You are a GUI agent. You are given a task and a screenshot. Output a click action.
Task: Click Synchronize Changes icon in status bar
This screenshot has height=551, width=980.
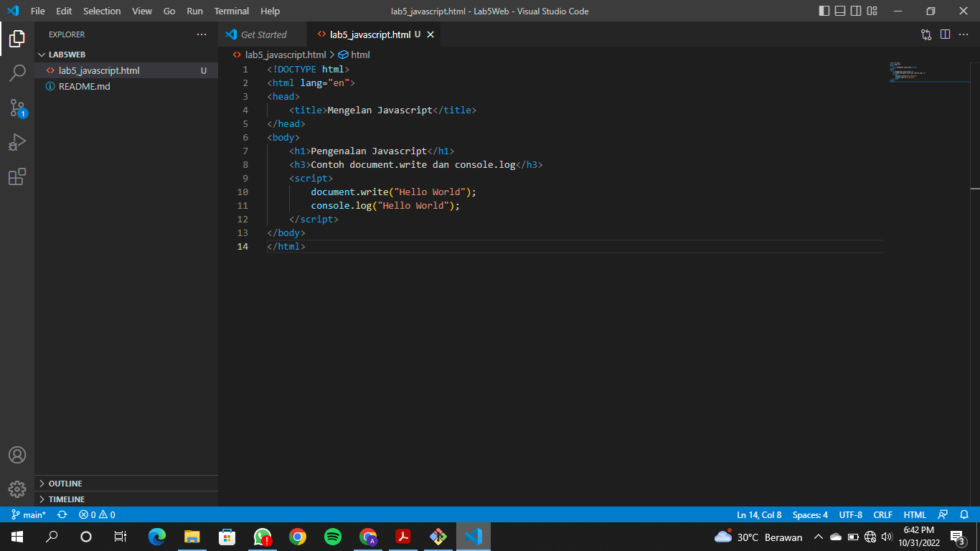click(x=62, y=514)
